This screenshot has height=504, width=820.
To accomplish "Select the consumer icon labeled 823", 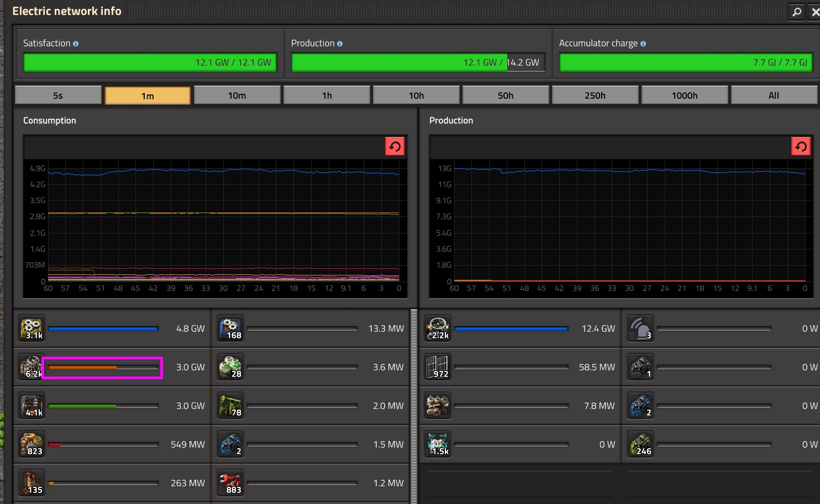I will click(31, 444).
